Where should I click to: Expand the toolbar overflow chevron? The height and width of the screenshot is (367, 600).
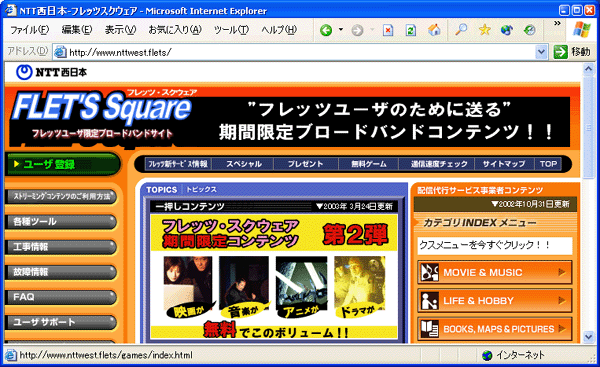pos(557,24)
